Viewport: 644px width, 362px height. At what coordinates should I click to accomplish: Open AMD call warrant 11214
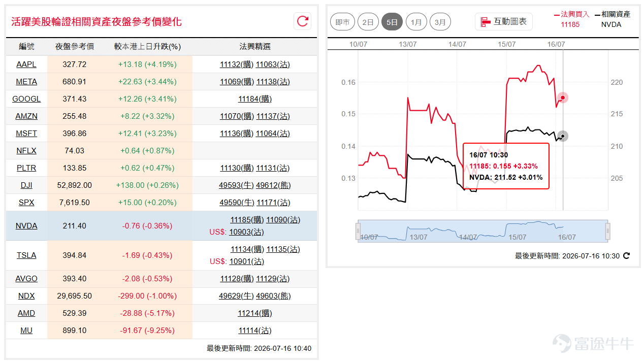coord(255,313)
